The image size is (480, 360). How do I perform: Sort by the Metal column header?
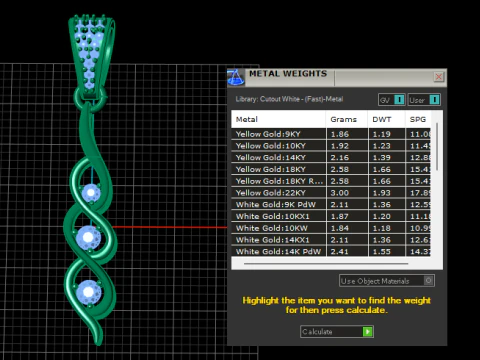[x=278, y=119]
